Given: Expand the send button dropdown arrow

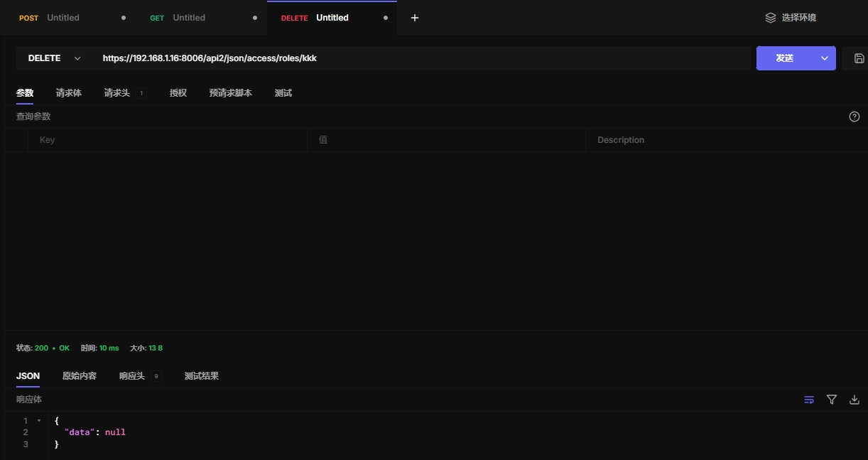Looking at the screenshot, I should (824, 58).
